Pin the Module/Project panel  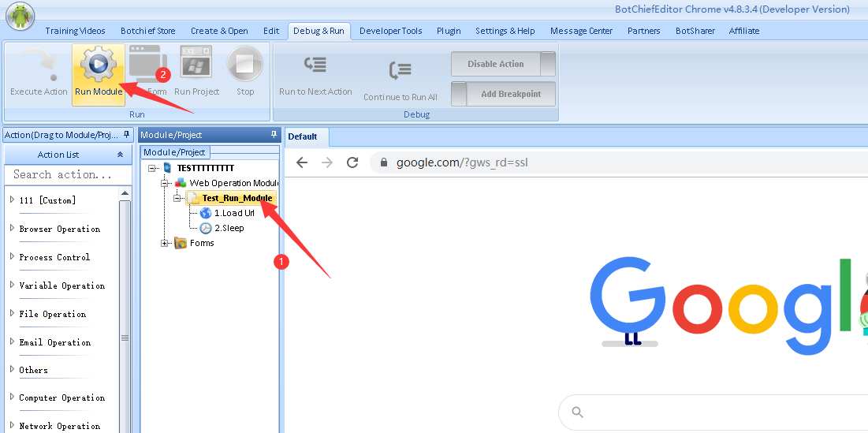pyautogui.click(x=274, y=135)
